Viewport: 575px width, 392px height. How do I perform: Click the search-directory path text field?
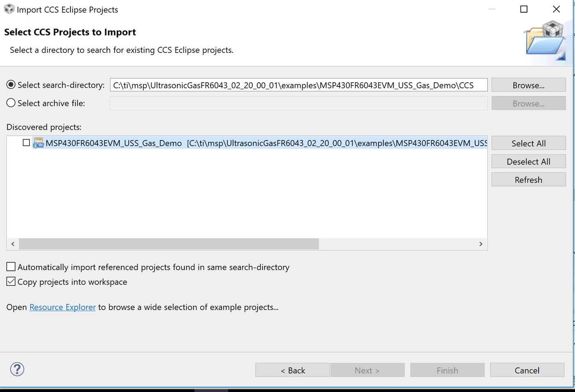point(299,85)
